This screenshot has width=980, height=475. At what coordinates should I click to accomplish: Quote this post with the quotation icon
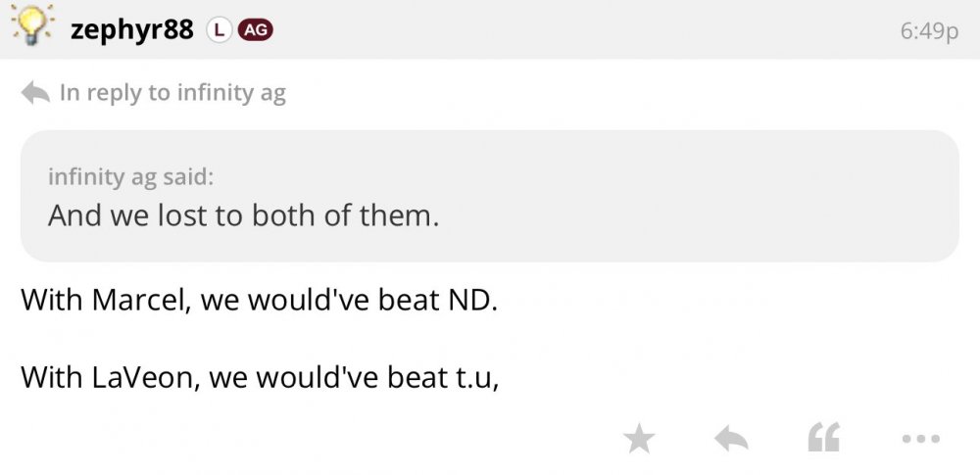[823, 440]
